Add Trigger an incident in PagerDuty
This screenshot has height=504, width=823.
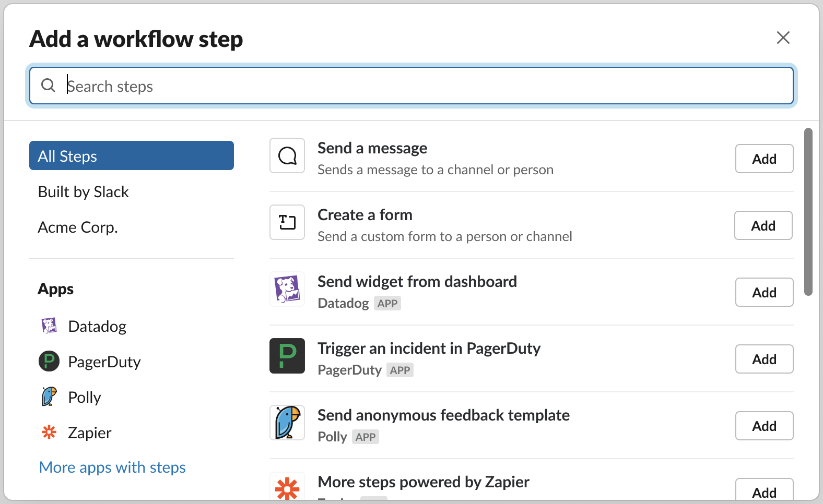[764, 359]
